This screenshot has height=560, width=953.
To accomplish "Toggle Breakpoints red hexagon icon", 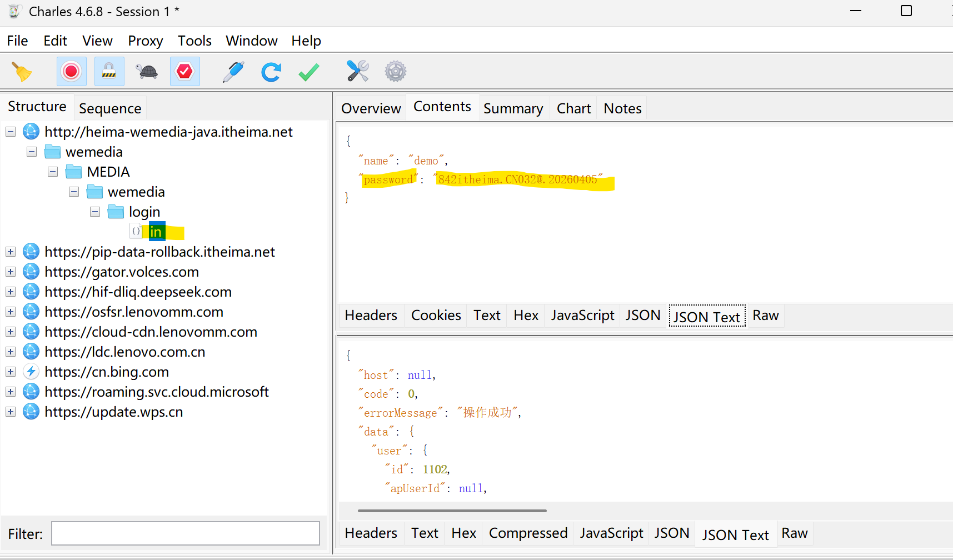I will [x=184, y=71].
